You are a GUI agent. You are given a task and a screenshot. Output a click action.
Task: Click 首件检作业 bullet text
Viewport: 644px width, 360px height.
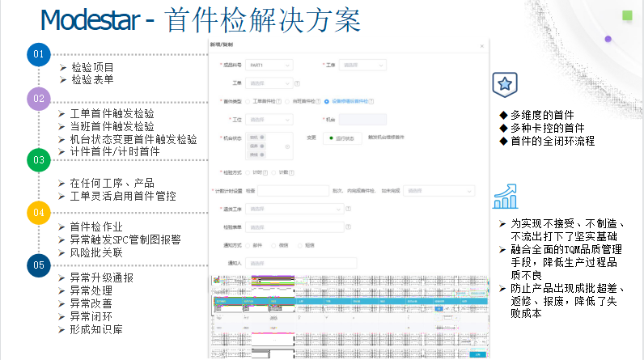96,227
